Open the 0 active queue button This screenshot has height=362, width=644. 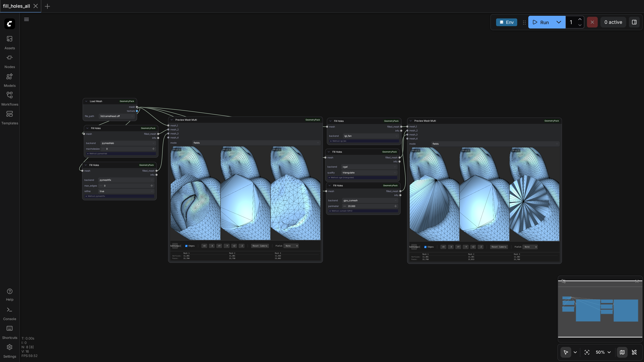click(613, 22)
